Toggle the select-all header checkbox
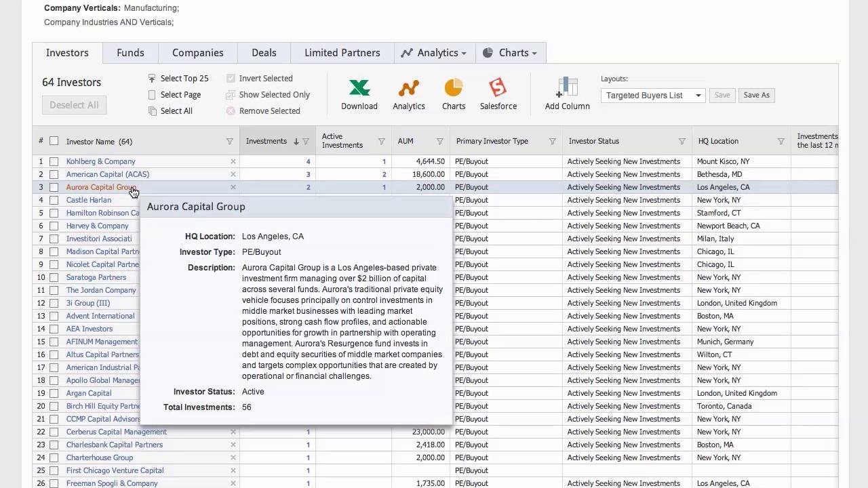Screen dimensions: 868x488 click(54, 141)
